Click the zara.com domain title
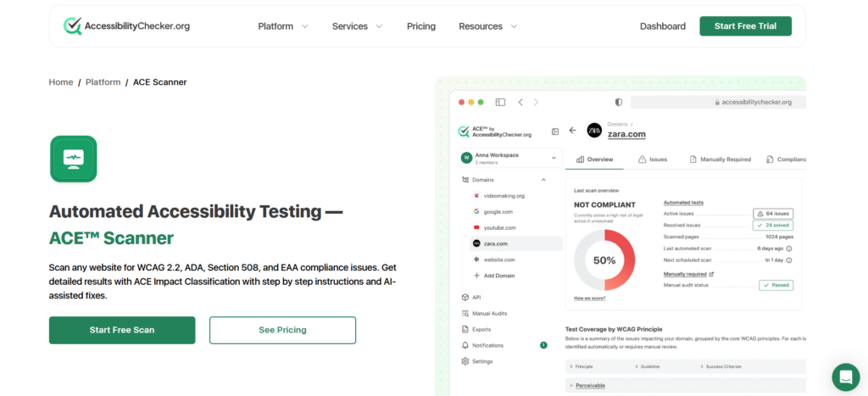Screen dimensions: 868x396 (626, 134)
